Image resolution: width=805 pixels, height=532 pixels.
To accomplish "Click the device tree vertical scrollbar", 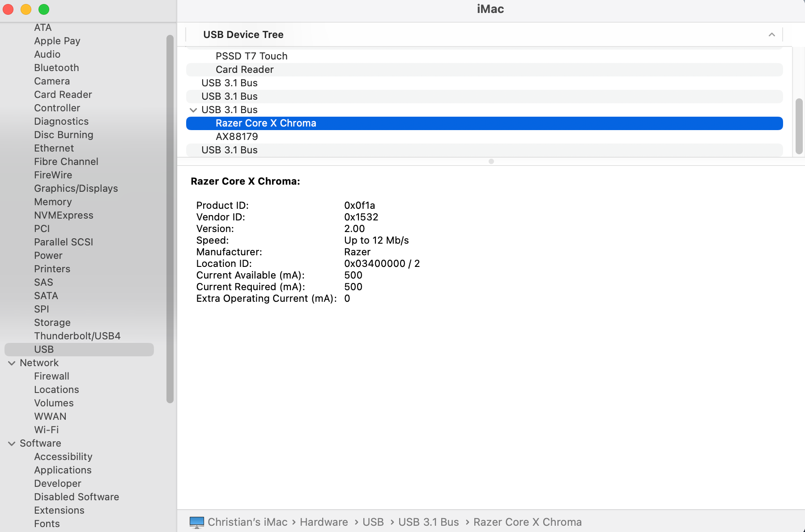I will [x=799, y=127].
